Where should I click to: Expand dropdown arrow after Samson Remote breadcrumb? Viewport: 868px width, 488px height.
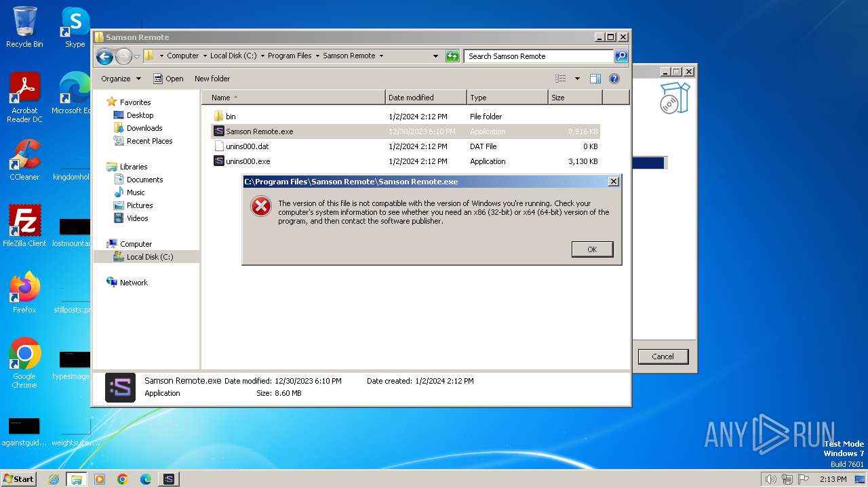tap(382, 56)
